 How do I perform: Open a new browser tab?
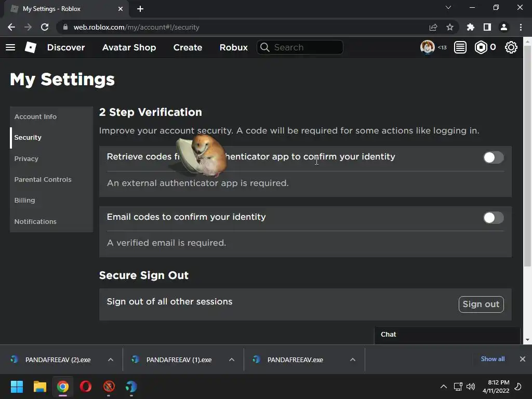click(x=140, y=9)
